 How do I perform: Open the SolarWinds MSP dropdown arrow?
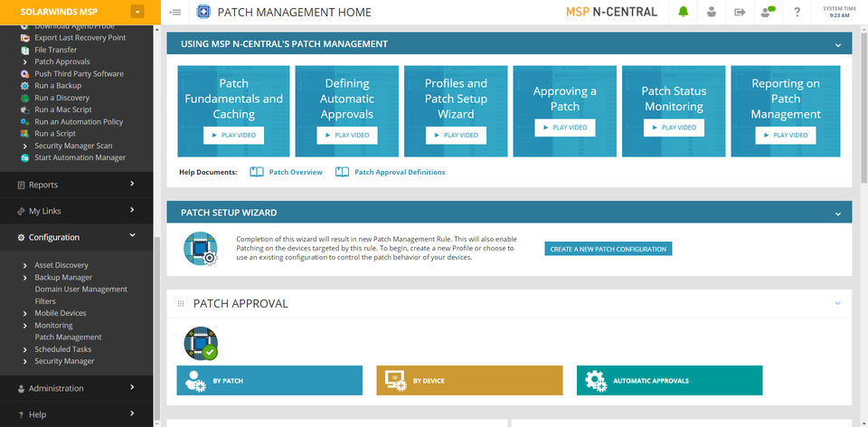point(137,12)
